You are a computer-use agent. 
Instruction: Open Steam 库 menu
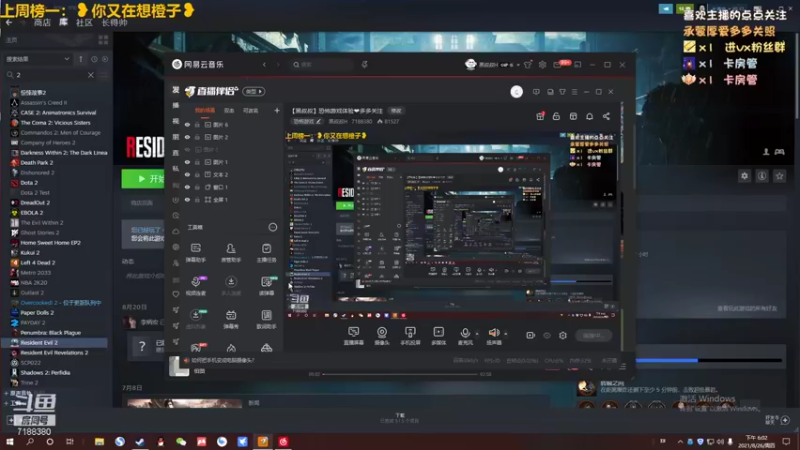click(x=63, y=22)
